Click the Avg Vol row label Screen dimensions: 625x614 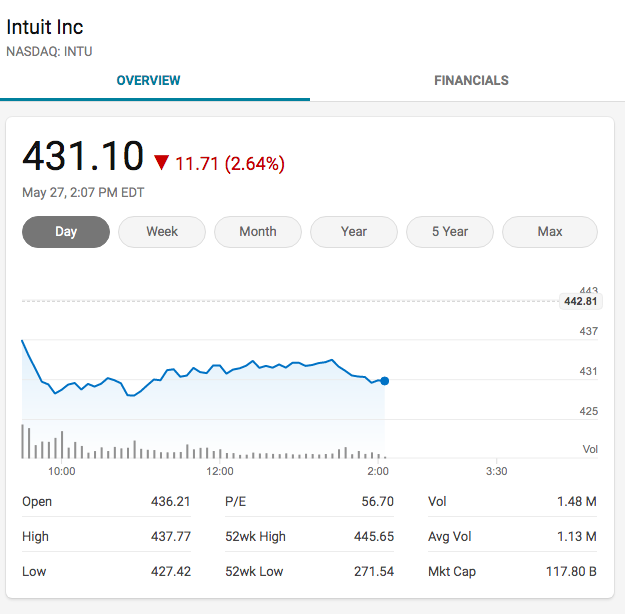[x=450, y=536]
